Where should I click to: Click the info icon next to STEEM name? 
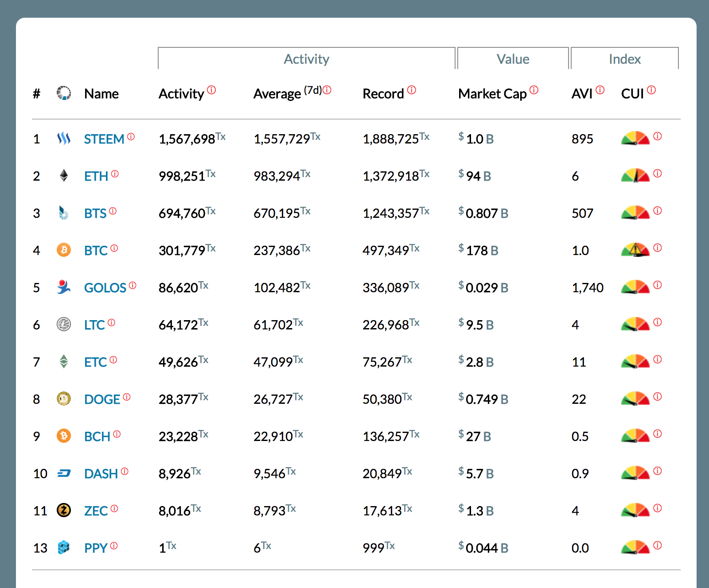click(x=131, y=136)
